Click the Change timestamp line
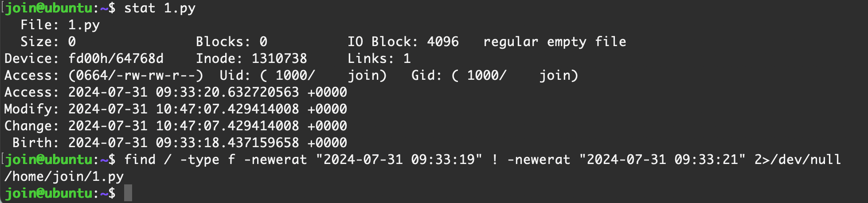The width and height of the screenshot is (868, 203). tap(176, 126)
